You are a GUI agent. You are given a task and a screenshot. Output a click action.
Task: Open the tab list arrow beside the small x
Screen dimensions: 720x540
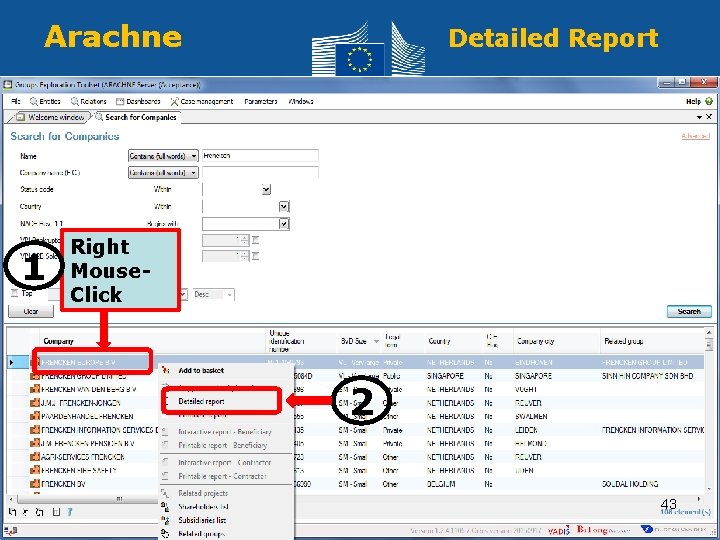click(699, 118)
